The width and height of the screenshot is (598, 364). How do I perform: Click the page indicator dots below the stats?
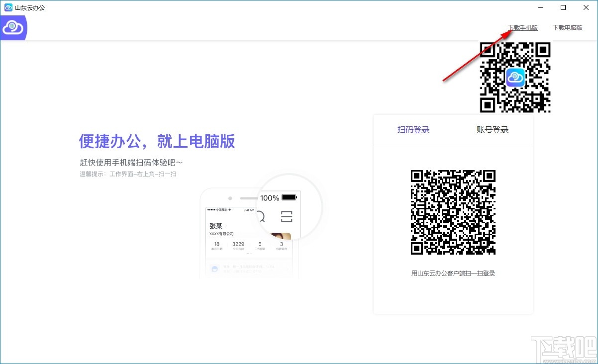coord(249,253)
